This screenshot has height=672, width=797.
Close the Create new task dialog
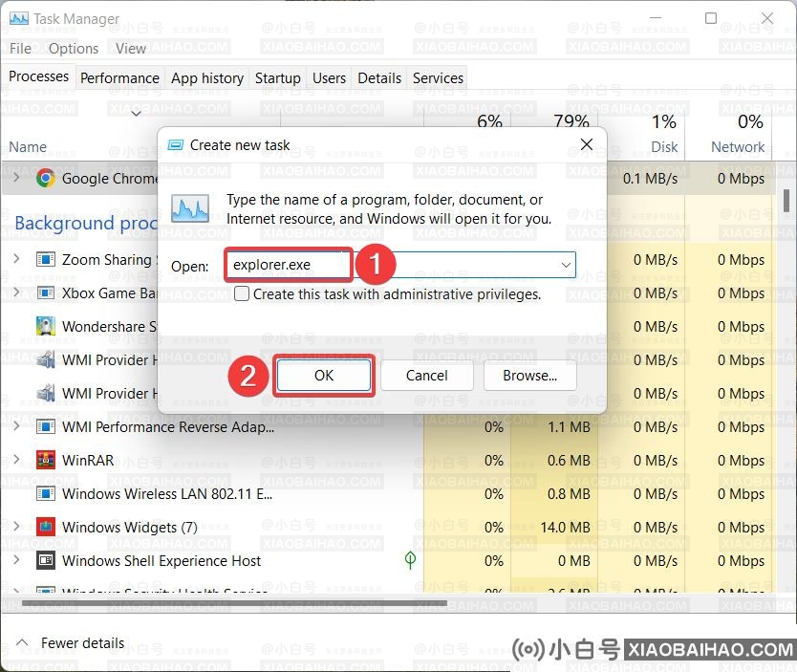click(587, 144)
